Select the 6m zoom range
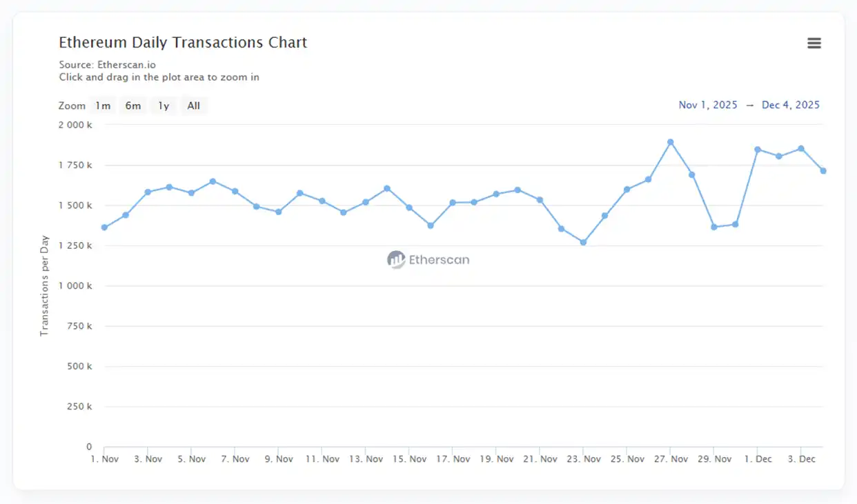Viewport: 857px width, 504px height. point(133,105)
